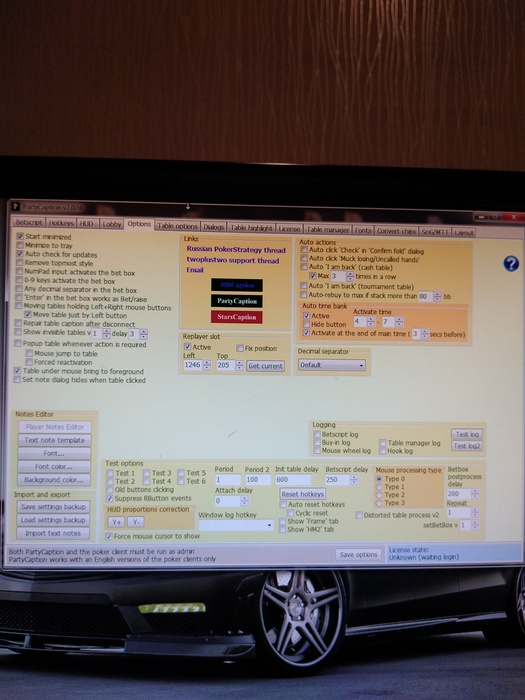The image size is (525, 700).
Task: Click the Test log button
Action: [x=467, y=434]
